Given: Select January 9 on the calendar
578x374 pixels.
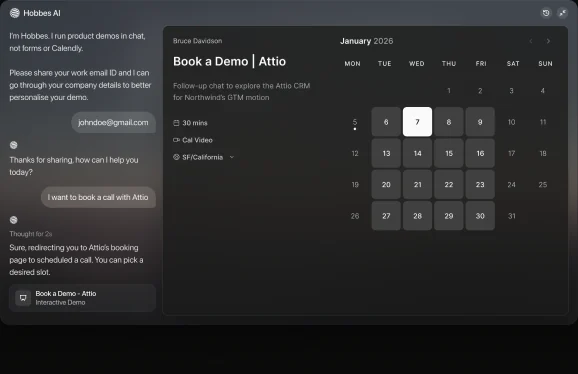Looking at the screenshot, I should [480, 122].
